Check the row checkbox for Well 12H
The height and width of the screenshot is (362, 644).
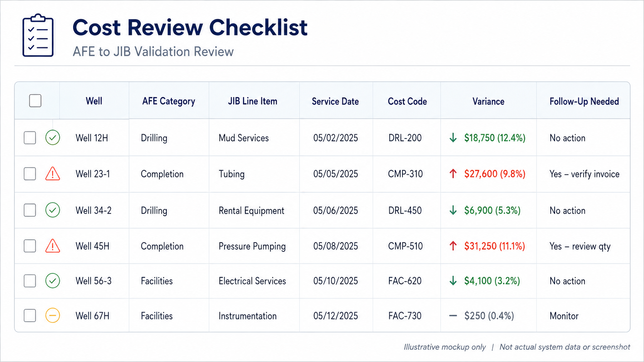point(30,138)
